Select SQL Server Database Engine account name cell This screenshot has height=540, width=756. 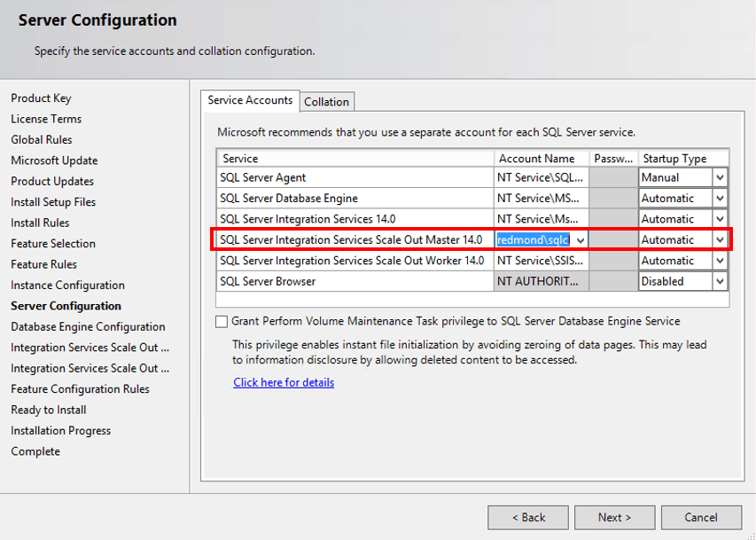pyautogui.click(x=541, y=199)
